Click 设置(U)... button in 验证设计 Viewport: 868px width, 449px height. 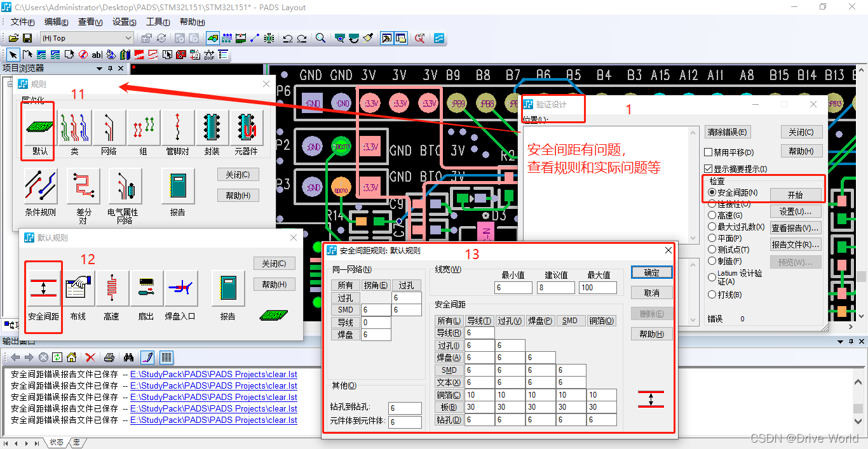click(x=796, y=211)
